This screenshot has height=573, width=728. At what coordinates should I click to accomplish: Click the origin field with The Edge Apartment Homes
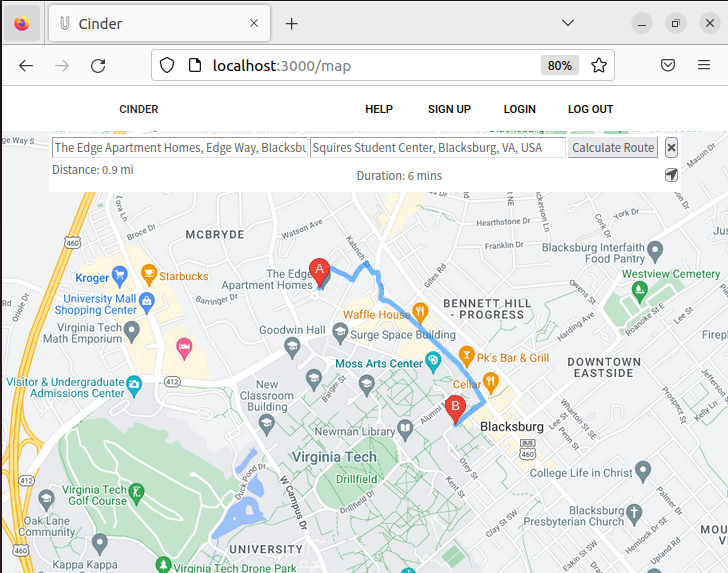click(x=180, y=148)
